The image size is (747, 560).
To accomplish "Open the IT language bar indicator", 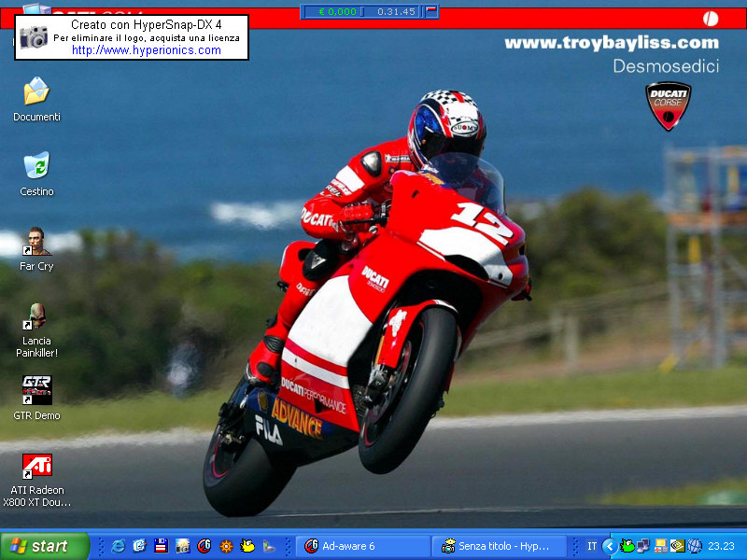I will 592,546.
